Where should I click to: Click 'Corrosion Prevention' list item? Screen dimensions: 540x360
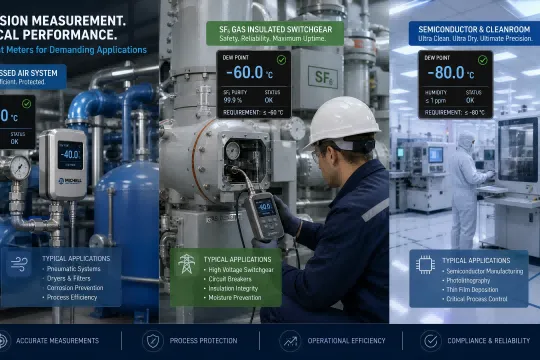click(x=75, y=288)
